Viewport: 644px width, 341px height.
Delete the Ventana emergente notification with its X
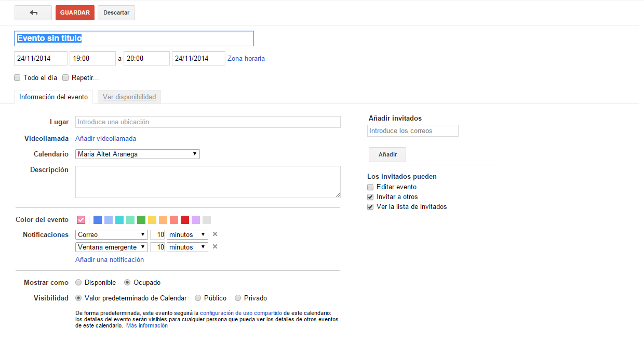(215, 247)
